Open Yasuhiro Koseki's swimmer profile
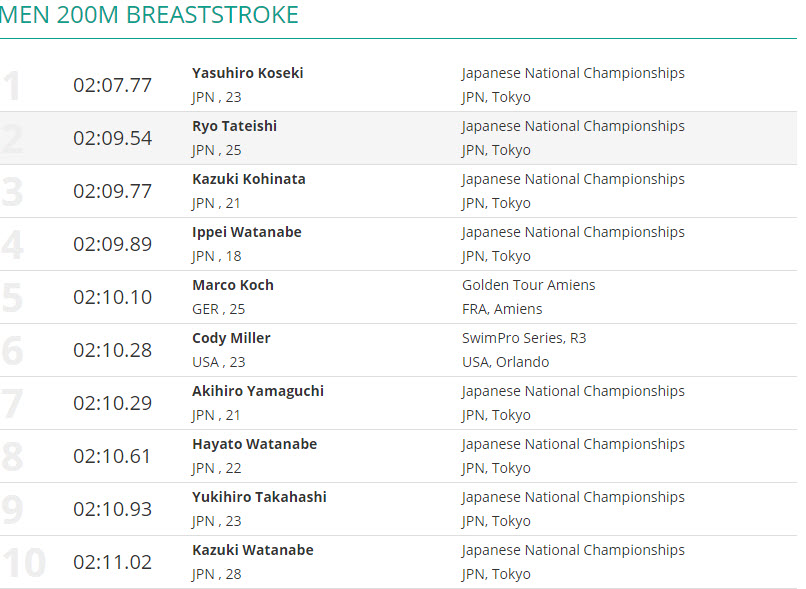 coord(247,73)
